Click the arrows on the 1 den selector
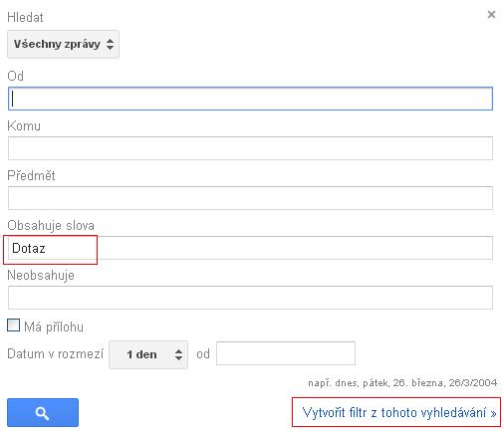The width and height of the screenshot is (504, 432). pyautogui.click(x=178, y=354)
